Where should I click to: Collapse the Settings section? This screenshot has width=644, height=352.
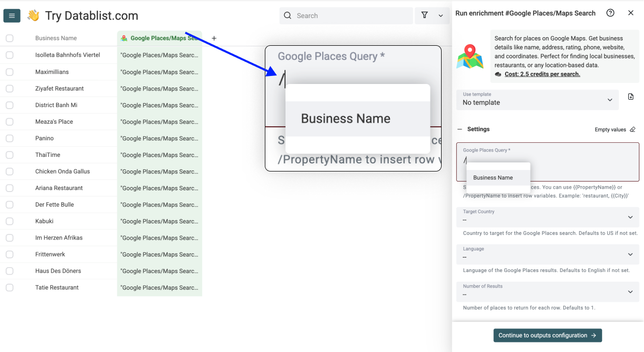pyautogui.click(x=460, y=129)
